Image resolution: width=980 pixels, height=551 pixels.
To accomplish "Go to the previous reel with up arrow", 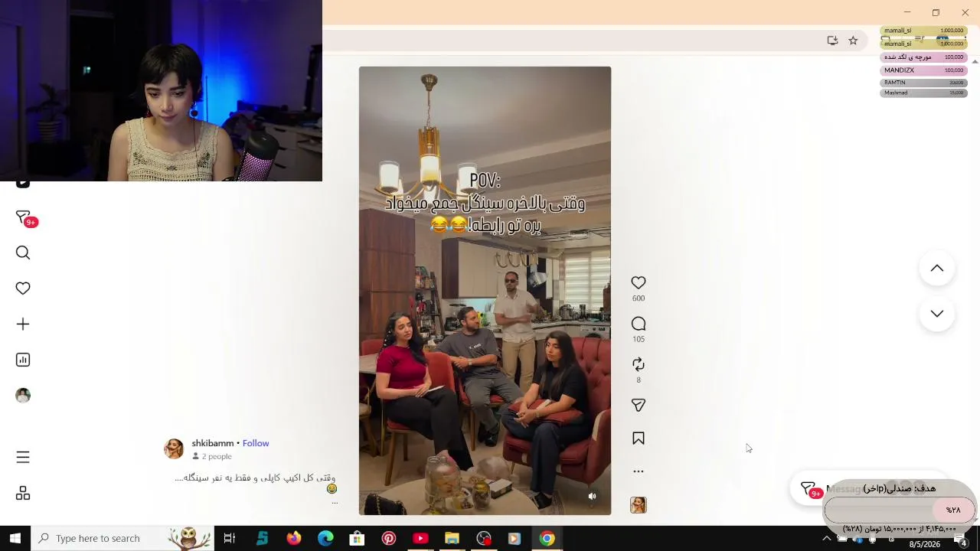I will 937,269.
